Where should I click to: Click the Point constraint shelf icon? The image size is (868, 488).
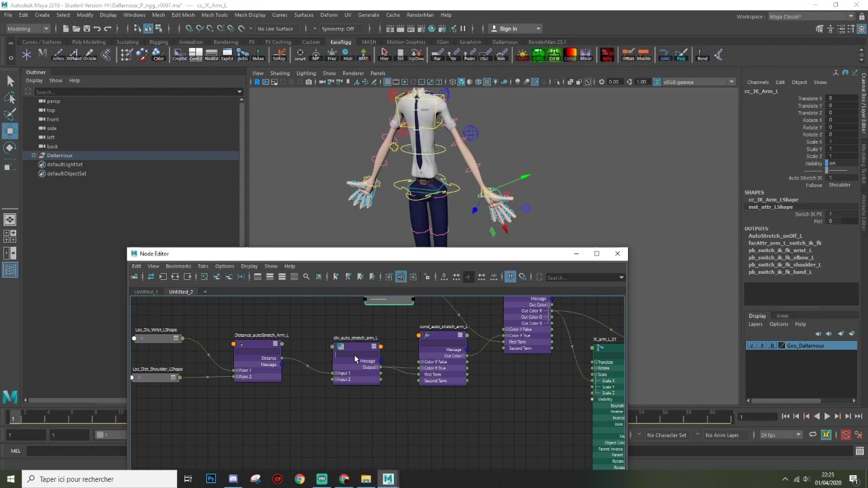[469, 55]
